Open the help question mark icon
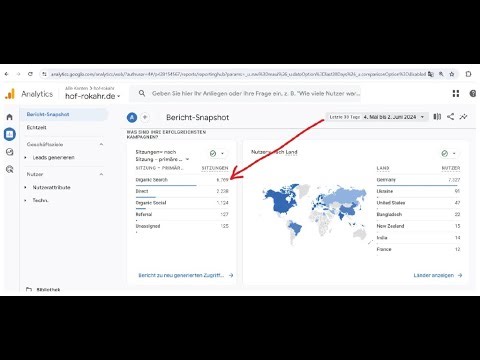This screenshot has width=480, height=360. coord(473,94)
